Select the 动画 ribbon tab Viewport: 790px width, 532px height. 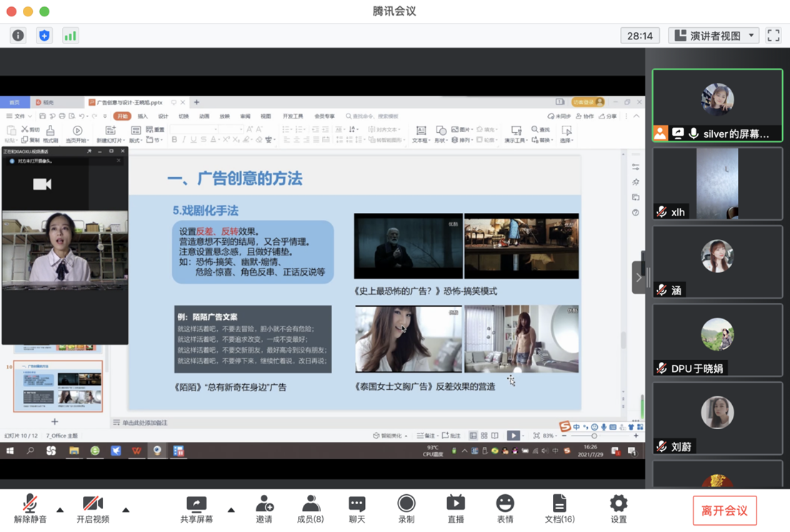pyautogui.click(x=204, y=116)
